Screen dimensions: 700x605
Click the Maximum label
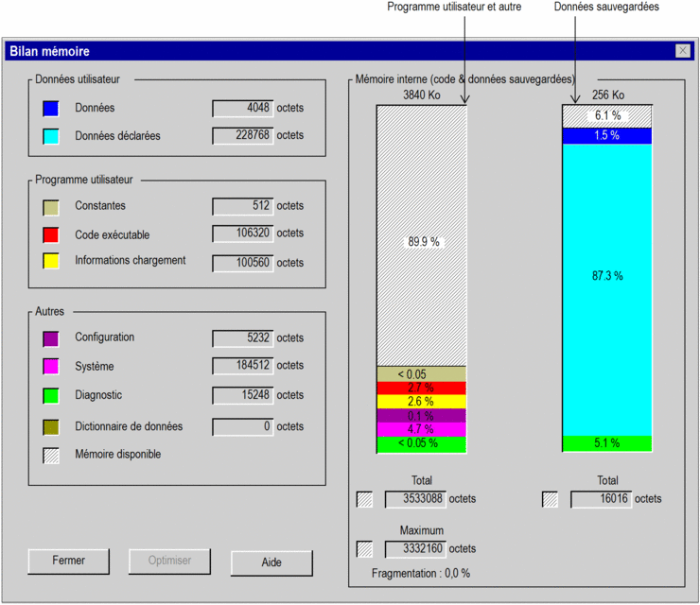point(422,530)
